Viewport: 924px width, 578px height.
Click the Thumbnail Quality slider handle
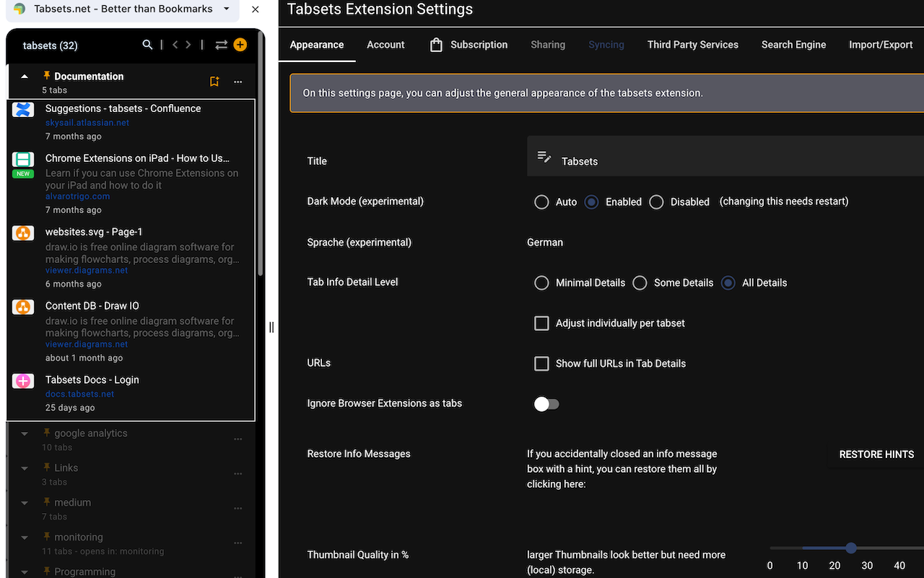tap(851, 548)
